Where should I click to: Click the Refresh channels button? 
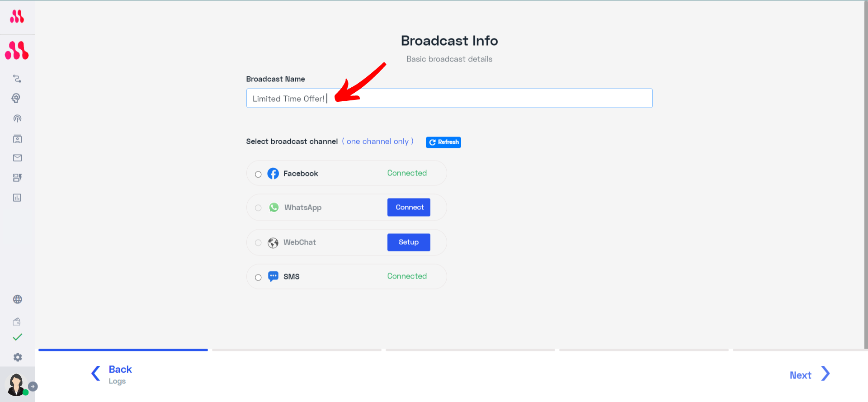[x=443, y=142]
